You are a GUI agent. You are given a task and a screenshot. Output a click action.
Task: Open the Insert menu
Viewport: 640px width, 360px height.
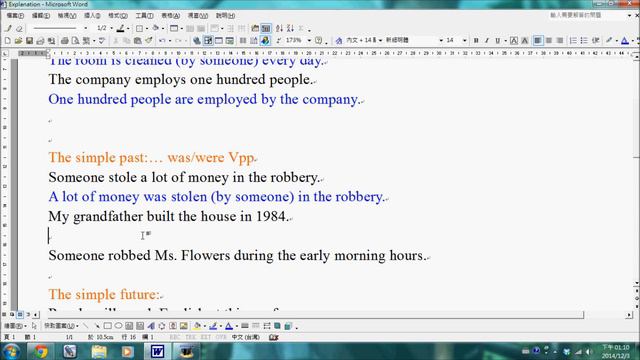point(92,16)
